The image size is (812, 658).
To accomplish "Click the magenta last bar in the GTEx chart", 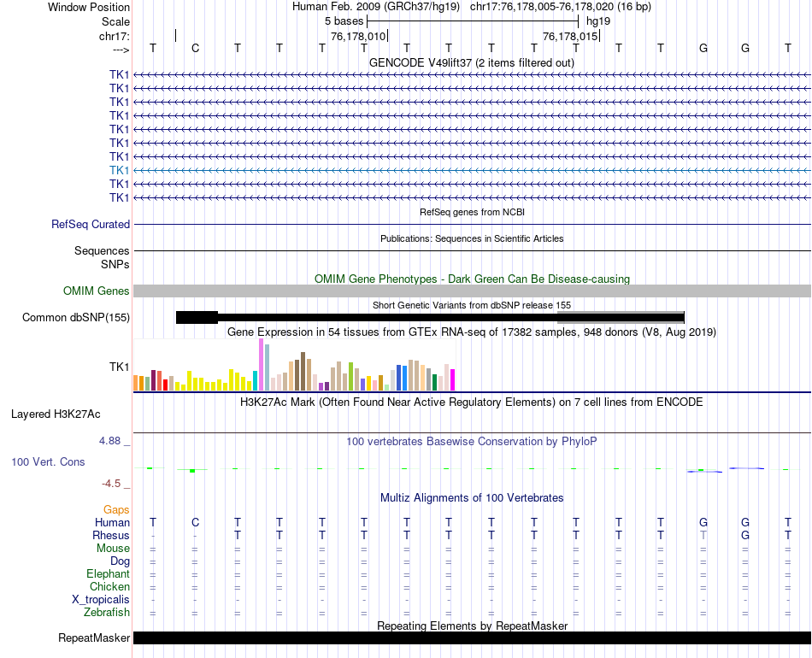I will (453, 379).
